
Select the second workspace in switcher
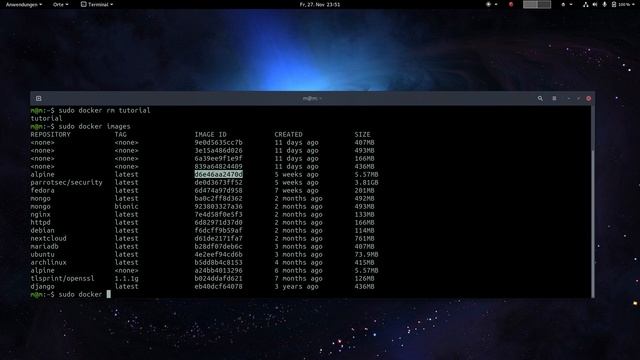coord(544,4)
